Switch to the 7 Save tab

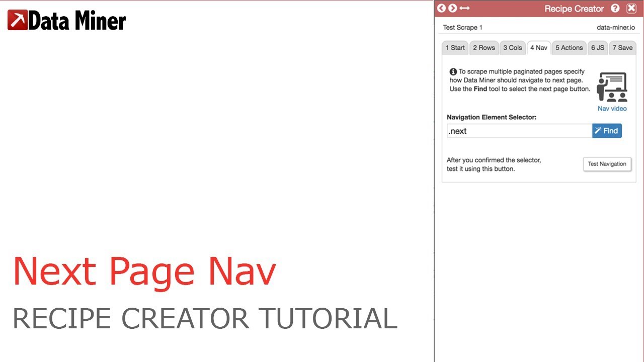(622, 48)
